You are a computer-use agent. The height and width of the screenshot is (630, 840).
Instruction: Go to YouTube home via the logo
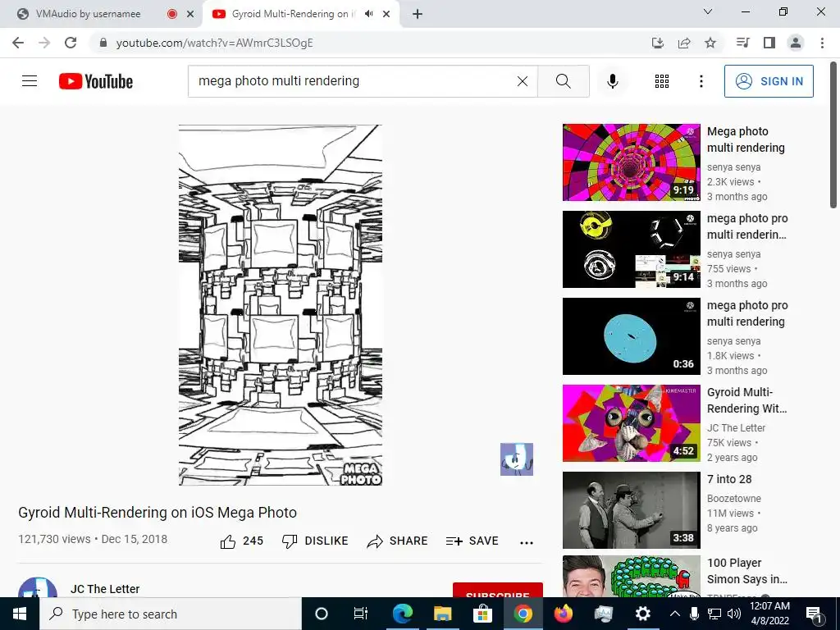[95, 81]
